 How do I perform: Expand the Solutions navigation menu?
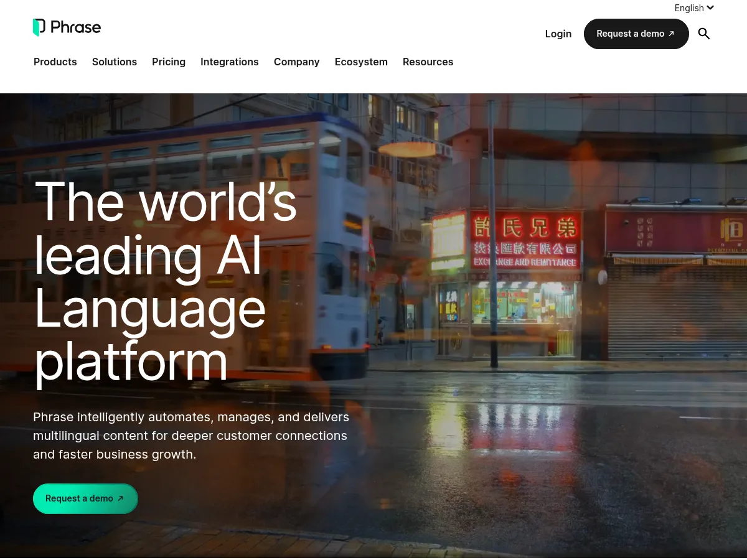[x=115, y=62]
